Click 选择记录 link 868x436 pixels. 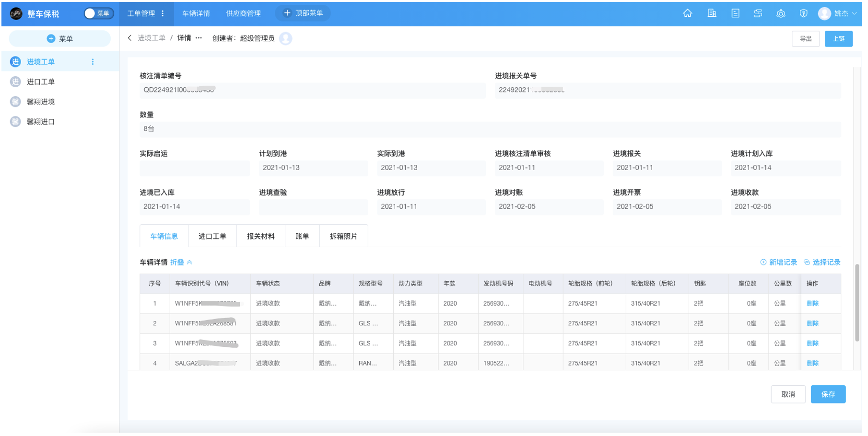point(822,263)
